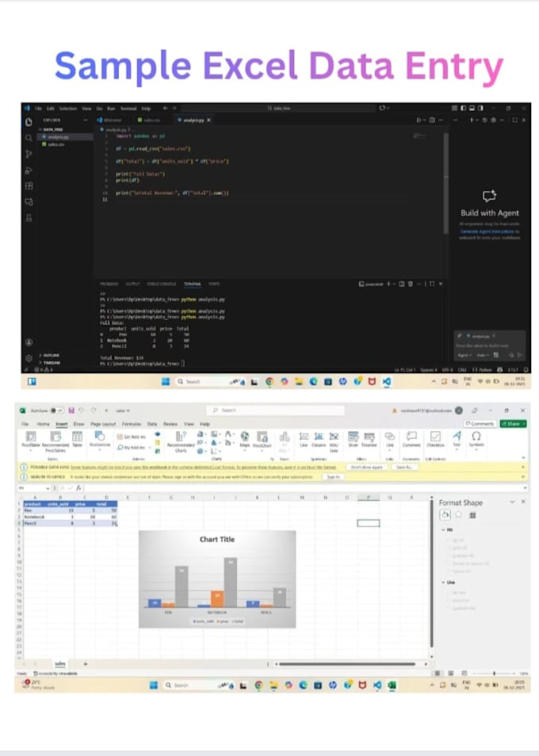The height and width of the screenshot is (756, 539).
Task: Close the analysis.py editor tab
Action: point(208,120)
